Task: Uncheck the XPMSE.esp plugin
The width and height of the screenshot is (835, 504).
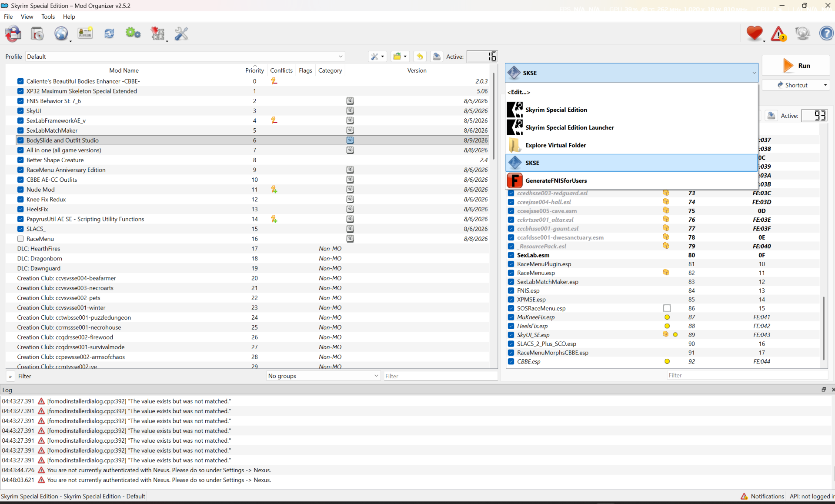Action: 511,300
